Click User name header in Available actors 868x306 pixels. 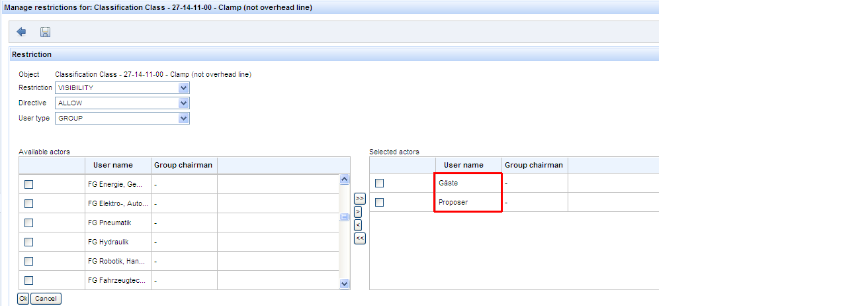[x=112, y=165]
